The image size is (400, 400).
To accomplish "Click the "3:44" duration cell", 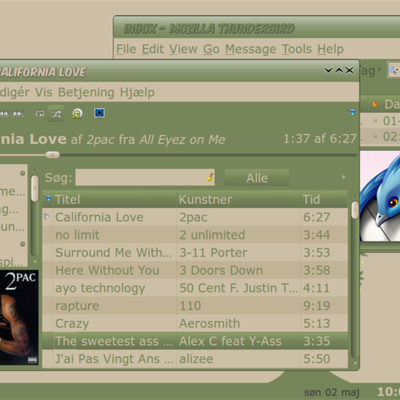I will (x=317, y=235).
